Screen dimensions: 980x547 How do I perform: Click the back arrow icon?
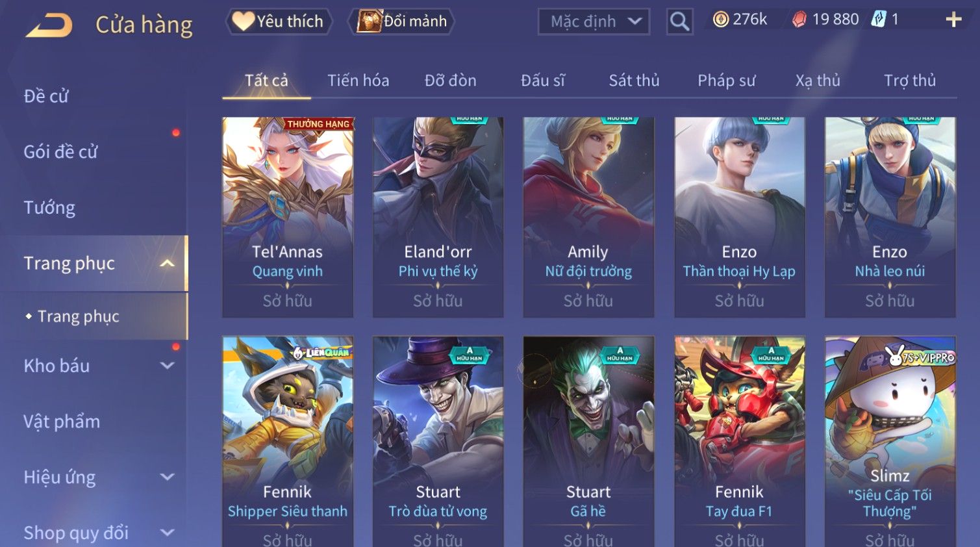[x=49, y=25]
